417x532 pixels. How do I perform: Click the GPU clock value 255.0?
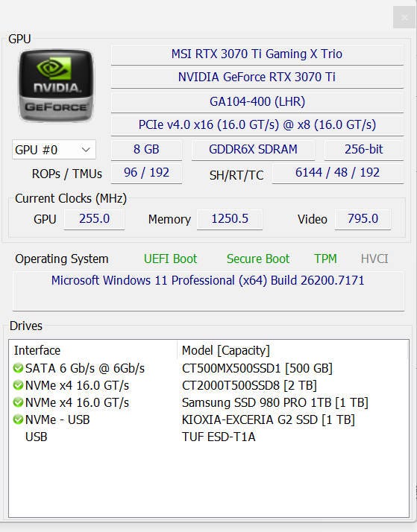[x=94, y=219]
